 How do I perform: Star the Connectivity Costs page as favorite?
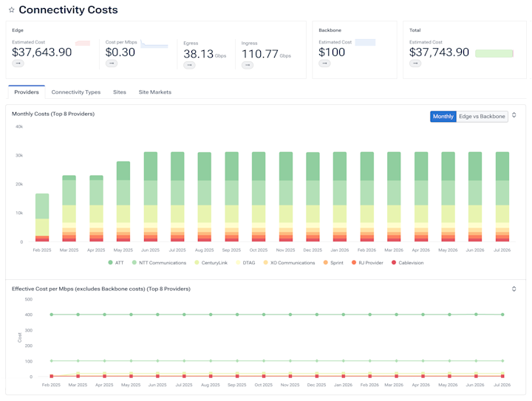click(x=12, y=10)
